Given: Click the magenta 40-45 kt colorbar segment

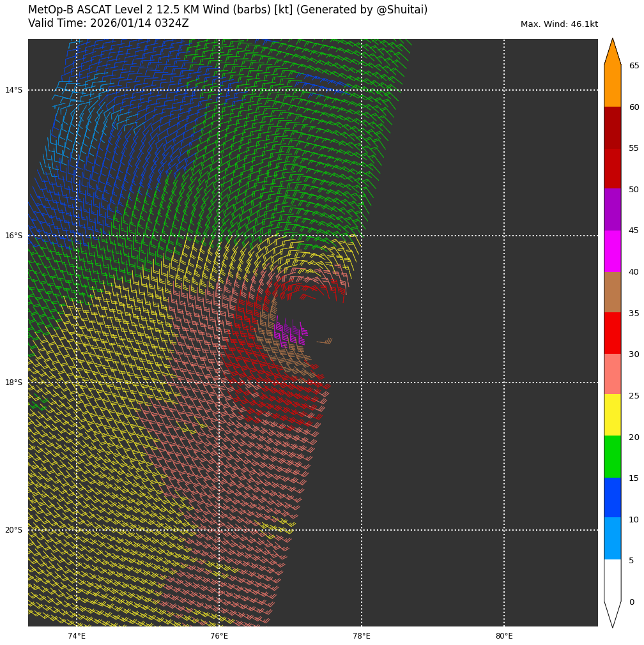Looking at the screenshot, I should pyautogui.click(x=612, y=251).
